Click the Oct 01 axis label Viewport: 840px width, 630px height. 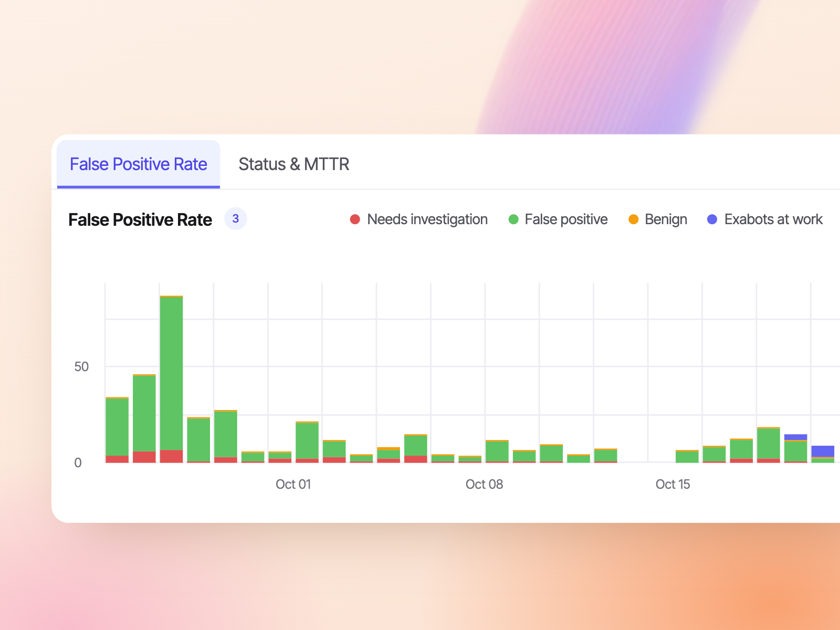293,485
